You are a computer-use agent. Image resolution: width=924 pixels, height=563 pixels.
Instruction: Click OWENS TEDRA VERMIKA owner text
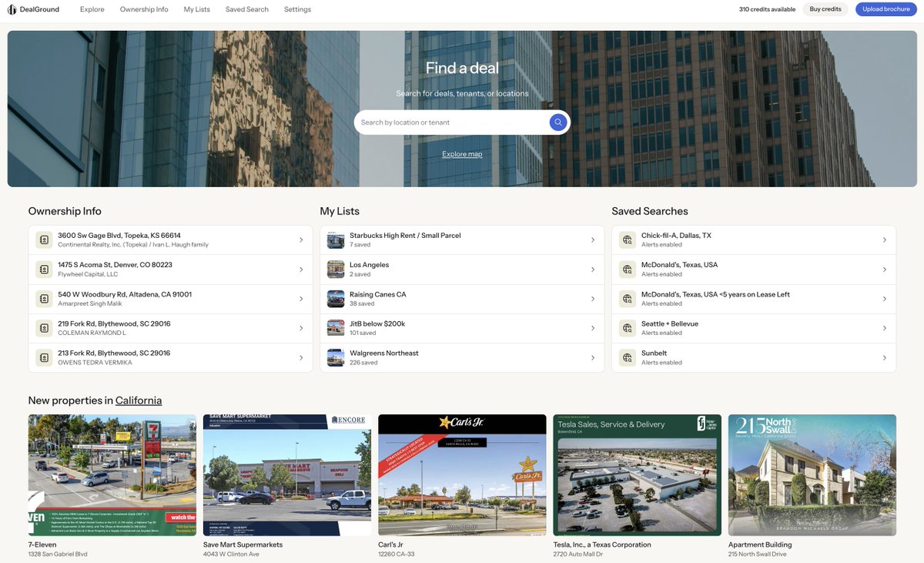(95, 362)
